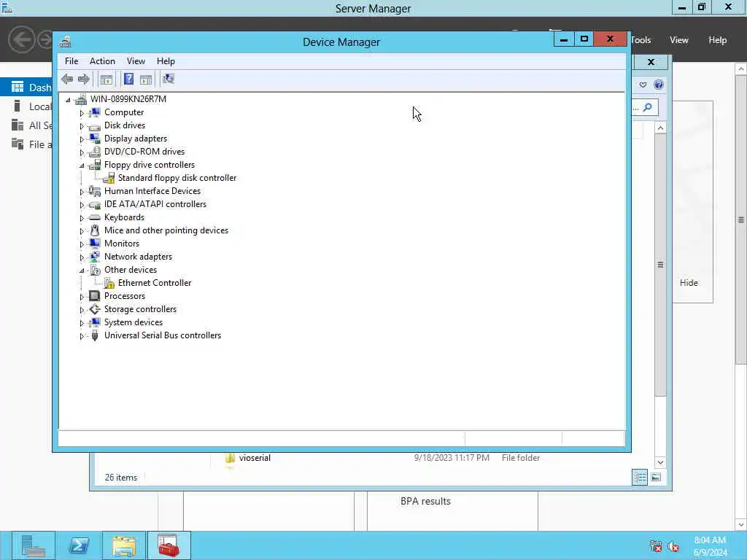
Task: Open the File menu in Device Manager
Action: [x=71, y=61]
